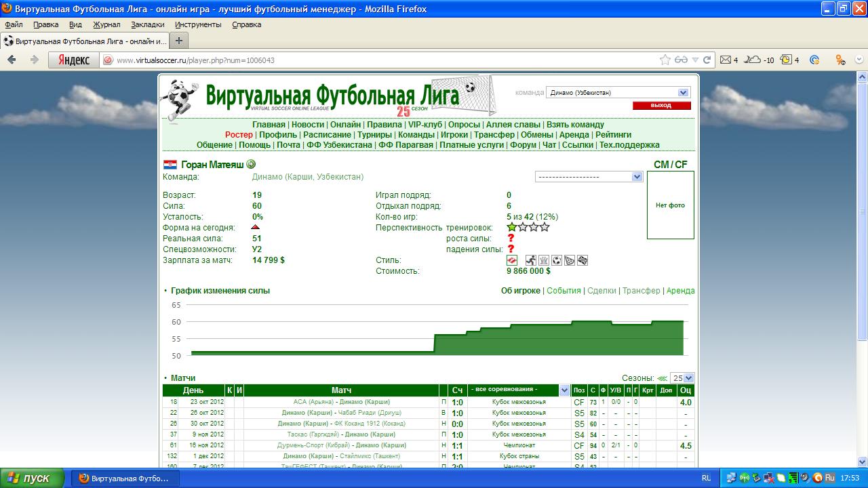Click previous seasons double-arrow icon

point(662,378)
